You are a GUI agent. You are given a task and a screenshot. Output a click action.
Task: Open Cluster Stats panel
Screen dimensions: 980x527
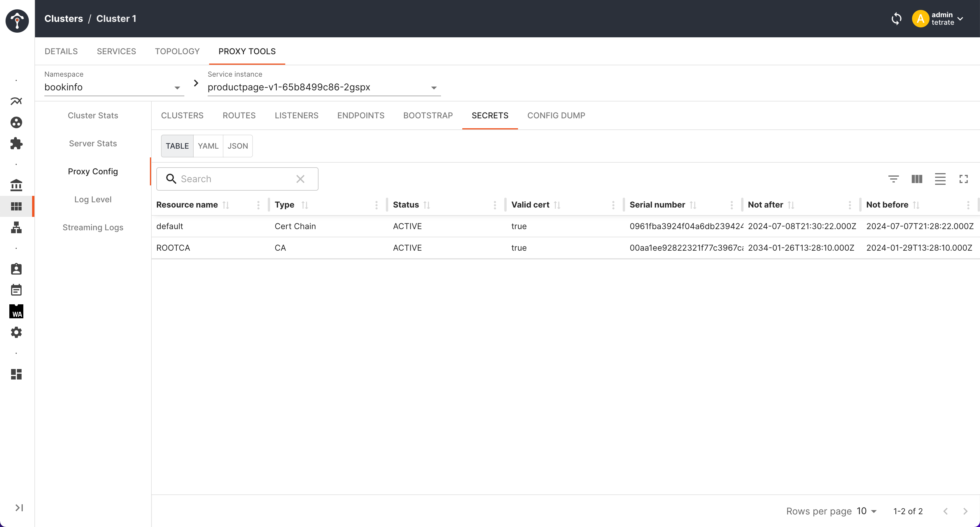[x=93, y=116]
